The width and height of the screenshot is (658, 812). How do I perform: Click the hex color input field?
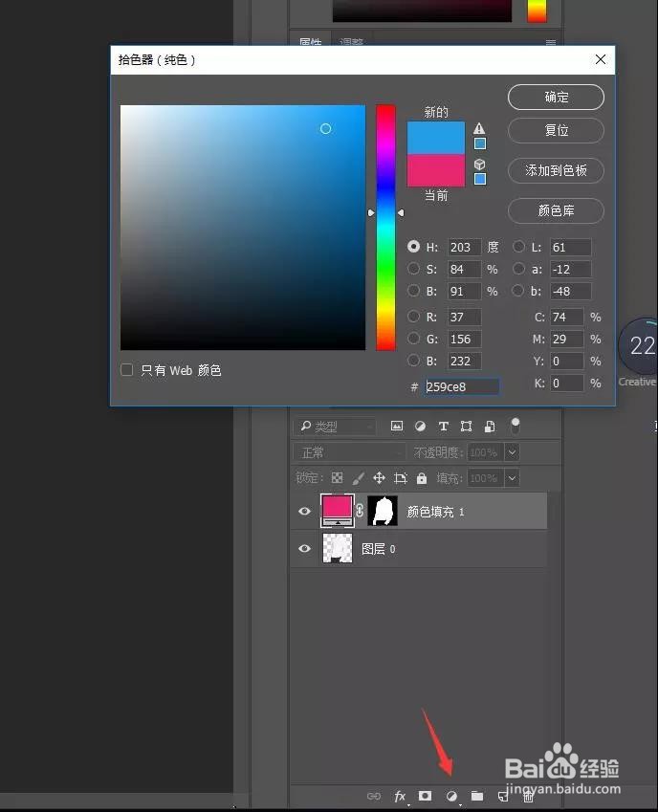(x=462, y=386)
